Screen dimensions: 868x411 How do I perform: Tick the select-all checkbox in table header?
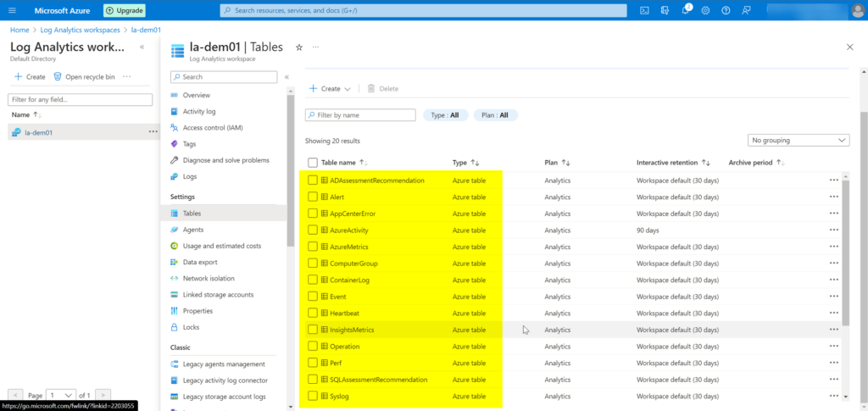(x=313, y=163)
